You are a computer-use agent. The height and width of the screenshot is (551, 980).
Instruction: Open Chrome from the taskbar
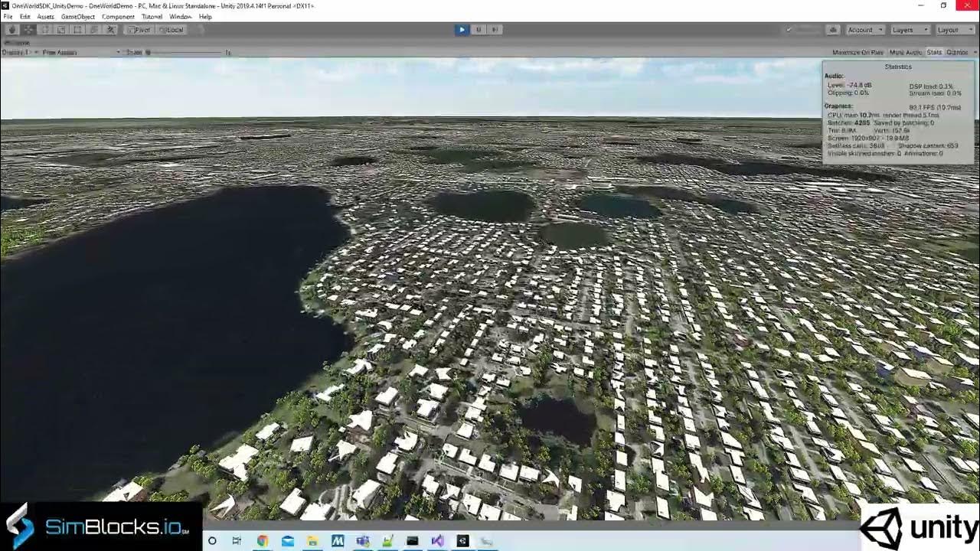[x=263, y=541]
